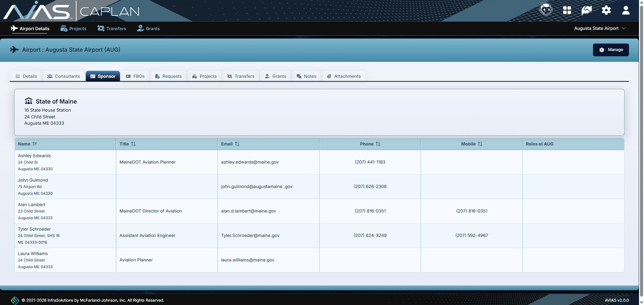Toggle sorting on the Phone column
Screen dimensions: 644x305
pos(378,144)
